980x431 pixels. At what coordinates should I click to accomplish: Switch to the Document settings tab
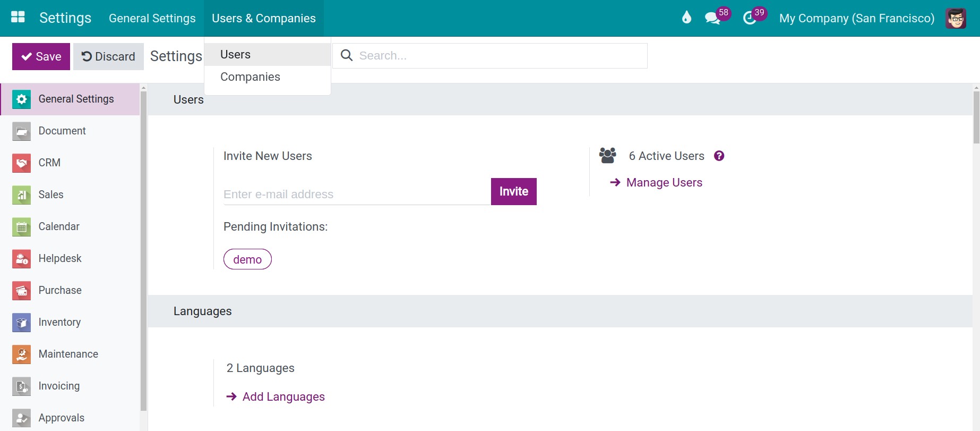(x=70, y=131)
